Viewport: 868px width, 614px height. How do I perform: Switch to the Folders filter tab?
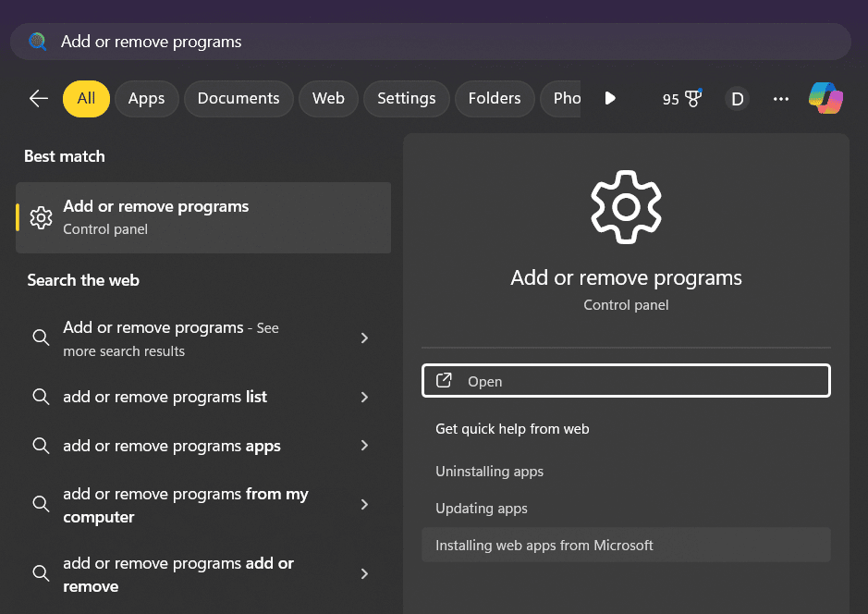(x=495, y=99)
